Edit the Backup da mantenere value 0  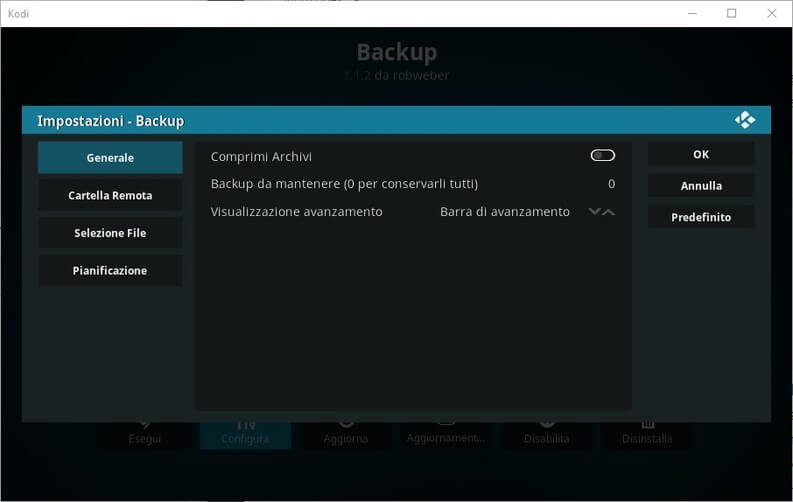pyautogui.click(x=611, y=184)
